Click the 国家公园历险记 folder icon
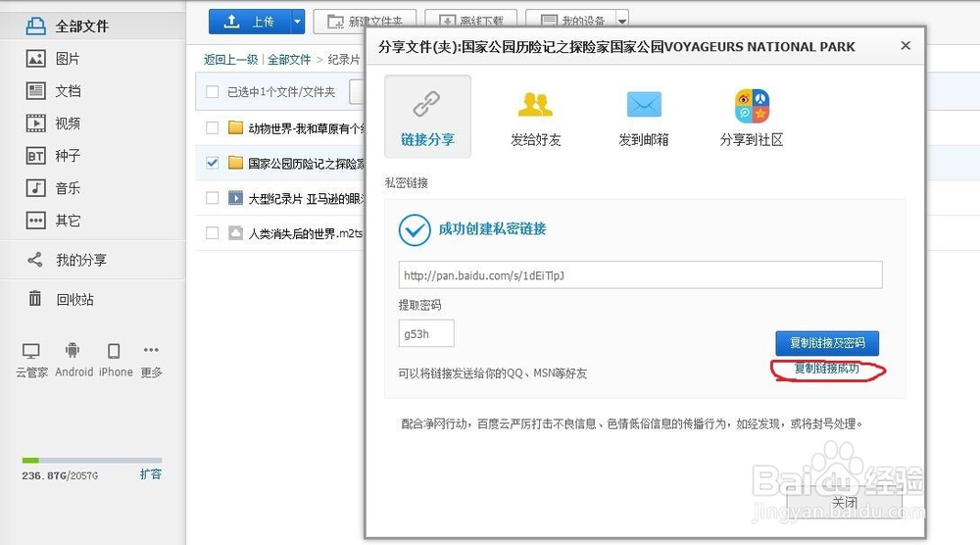Image resolution: width=980 pixels, height=545 pixels. pyautogui.click(x=235, y=163)
